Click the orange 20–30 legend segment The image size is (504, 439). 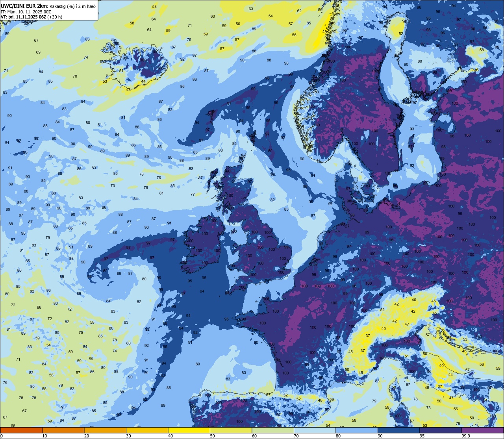(105, 430)
